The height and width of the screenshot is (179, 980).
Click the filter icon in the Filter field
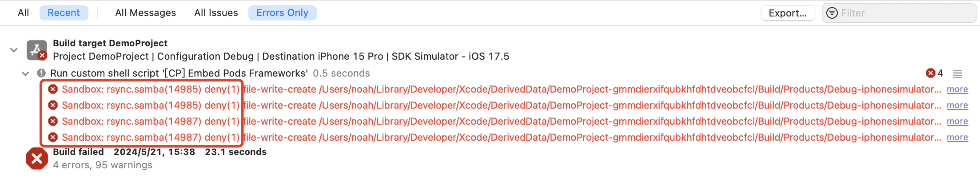click(832, 13)
